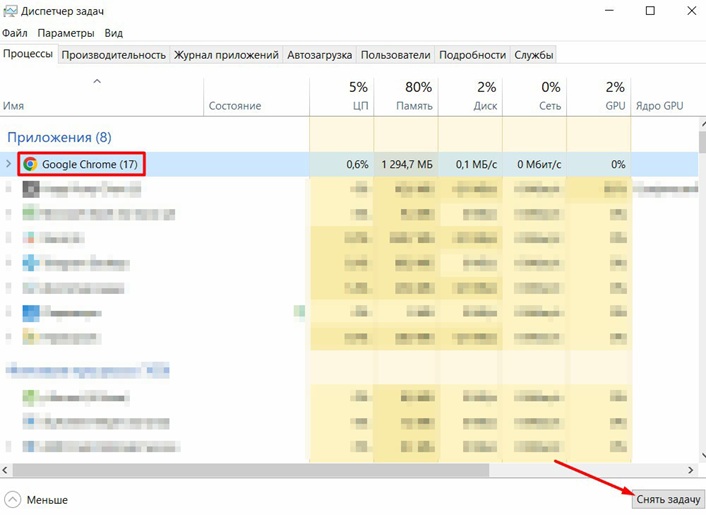Click the horizontal scrollbar right arrow
Image resolution: width=706 pixels, height=515 pixels.
(x=691, y=470)
